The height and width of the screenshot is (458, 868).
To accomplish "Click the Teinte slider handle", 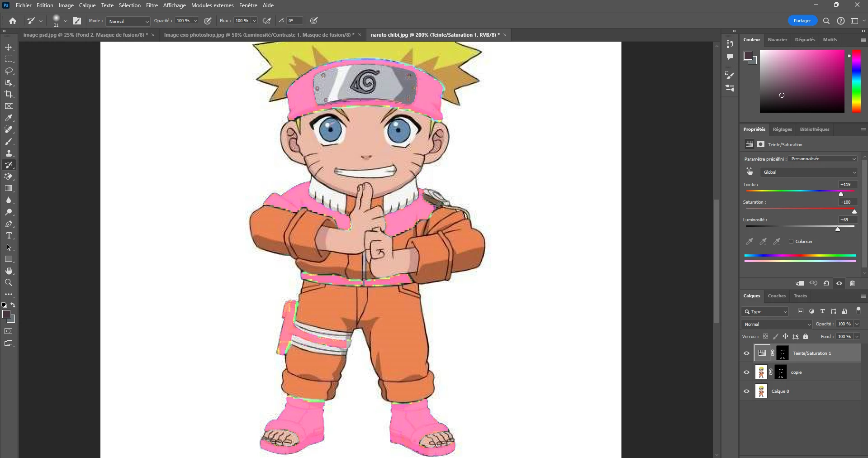I will click(x=841, y=194).
